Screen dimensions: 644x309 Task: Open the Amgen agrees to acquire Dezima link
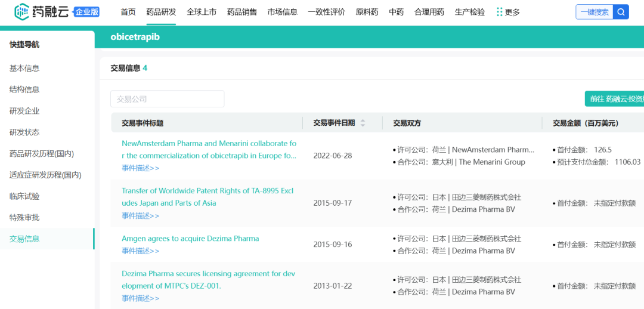pos(190,239)
